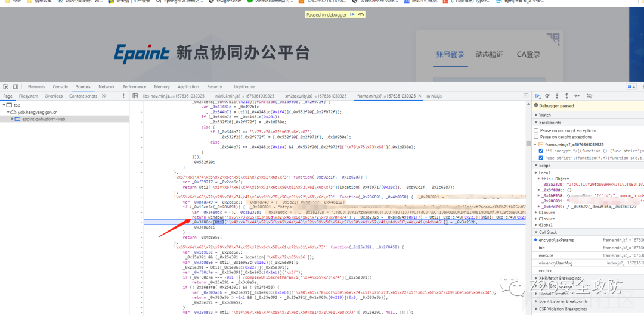The height and width of the screenshot is (315, 644).
Task: Select the onclick call stack frame
Action: pos(588,271)
